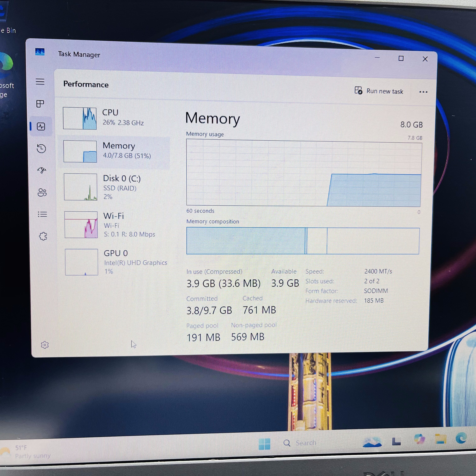Click the '2400 MT/s' speed value
476x476 pixels.
coord(378,271)
